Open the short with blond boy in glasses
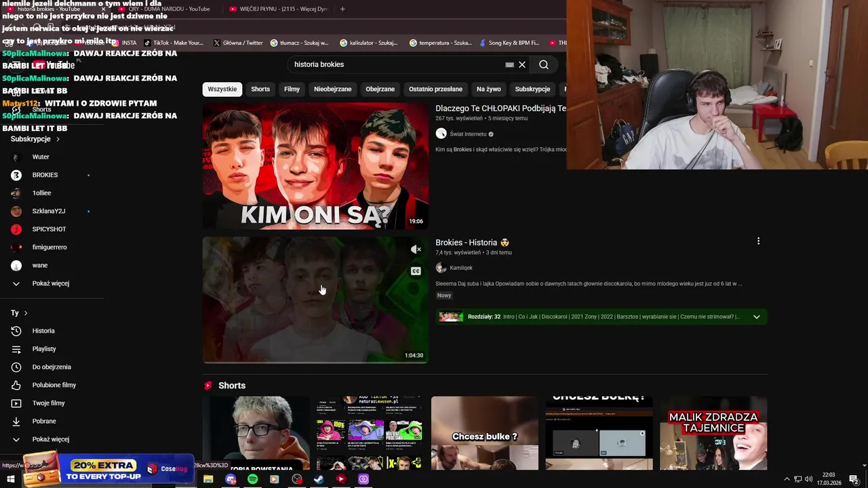868x488 pixels. pos(256,433)
